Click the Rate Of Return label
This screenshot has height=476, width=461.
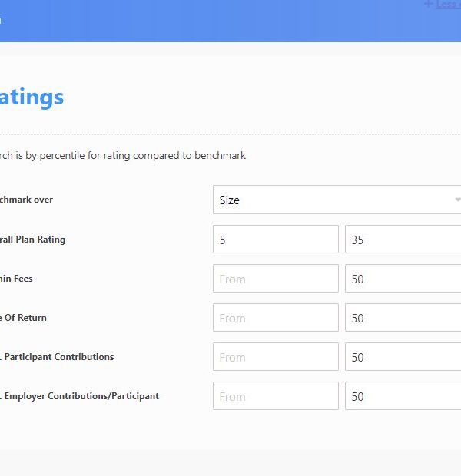tap(23, 318)
